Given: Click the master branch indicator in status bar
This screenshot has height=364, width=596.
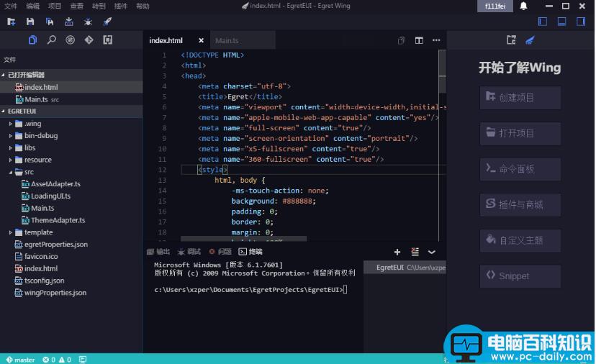Looking at the screenshot, I should (x=20, y=359).
